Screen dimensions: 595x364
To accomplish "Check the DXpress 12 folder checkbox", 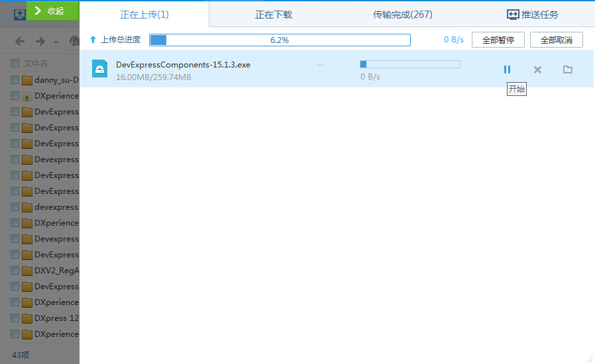I will click(15, 318).
